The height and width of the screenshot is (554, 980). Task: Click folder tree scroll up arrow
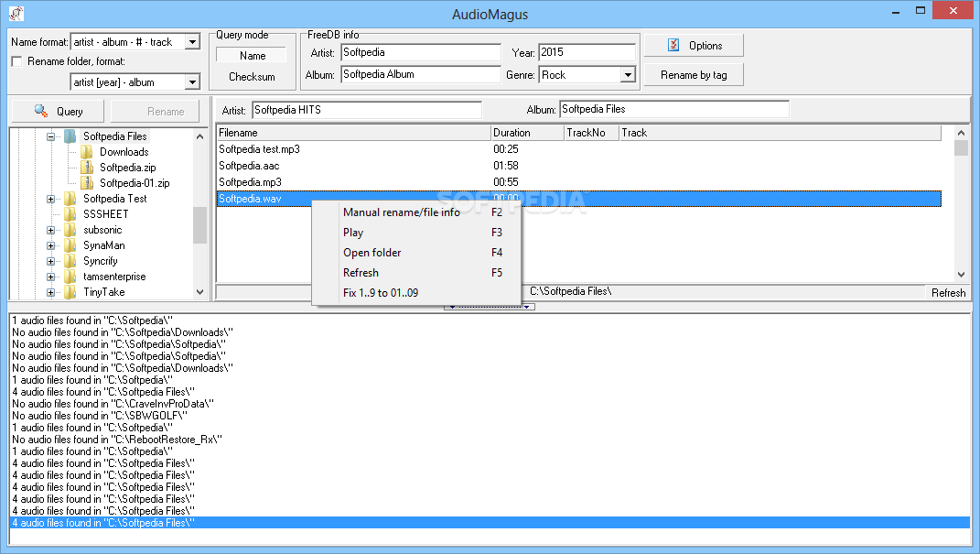click(199, 136)
